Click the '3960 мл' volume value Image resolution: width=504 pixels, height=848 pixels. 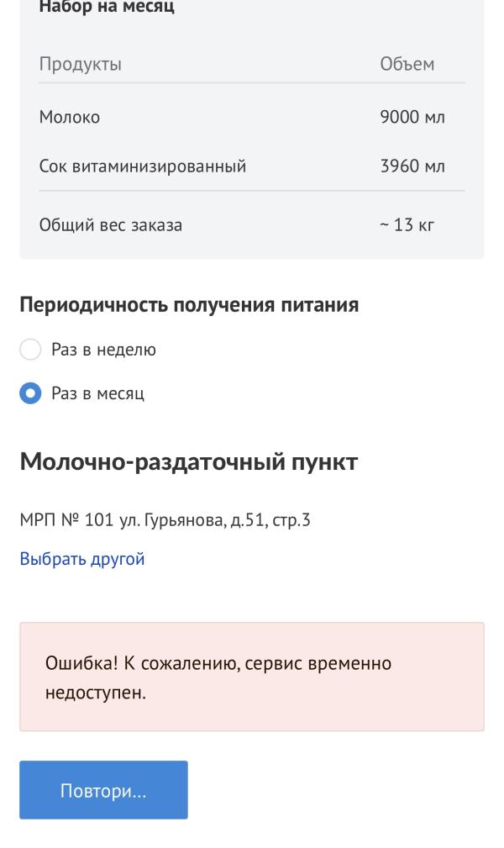tap(412, 166)
